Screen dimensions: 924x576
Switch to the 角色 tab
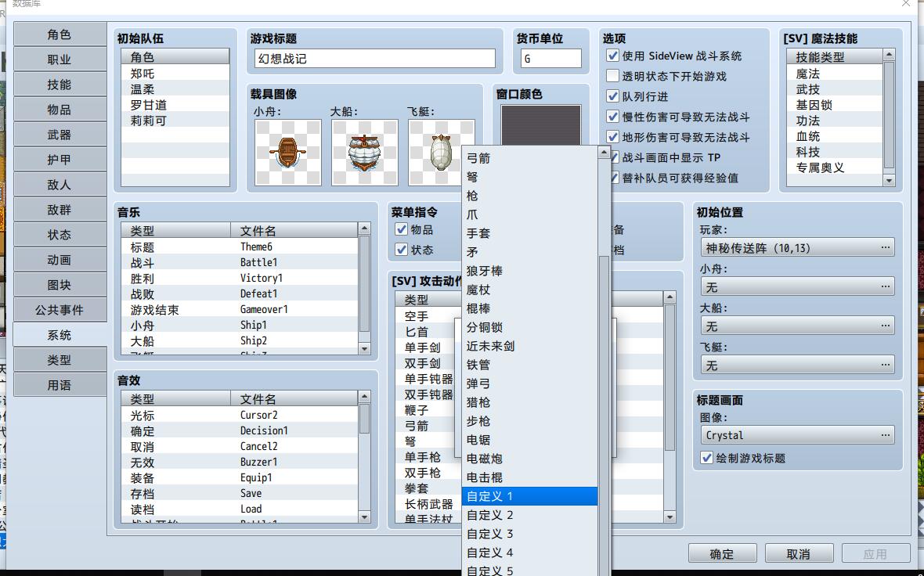point(60,34)
